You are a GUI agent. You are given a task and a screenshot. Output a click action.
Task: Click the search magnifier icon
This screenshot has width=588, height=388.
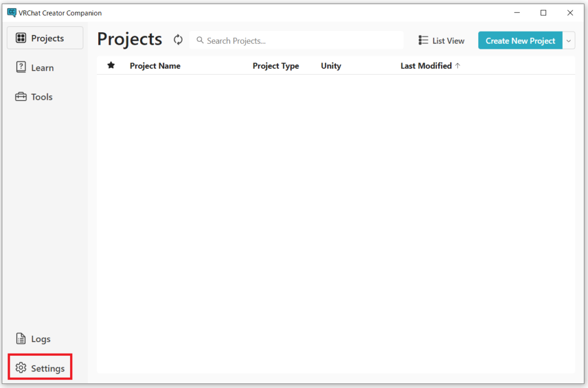click(x=200, y=40)
